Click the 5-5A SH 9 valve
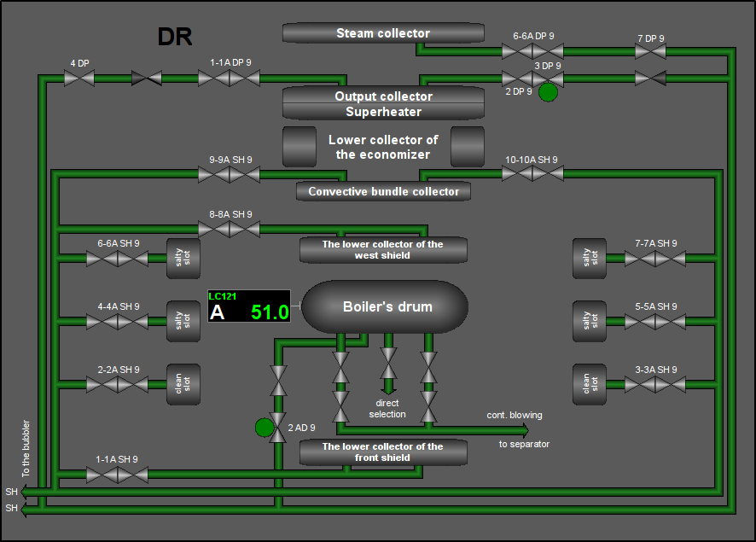 coord(655,322)
